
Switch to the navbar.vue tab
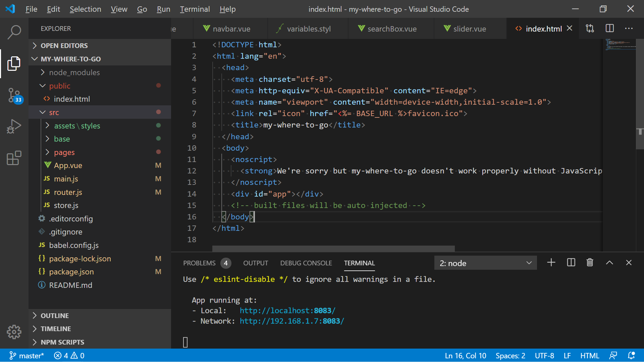tap(231, 29)
